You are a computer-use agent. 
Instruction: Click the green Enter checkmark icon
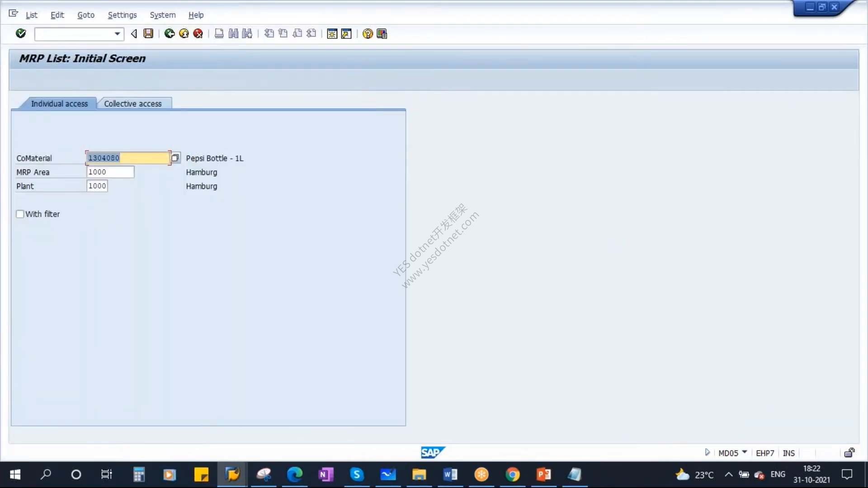pyautogui.click(x=21, y=33)
